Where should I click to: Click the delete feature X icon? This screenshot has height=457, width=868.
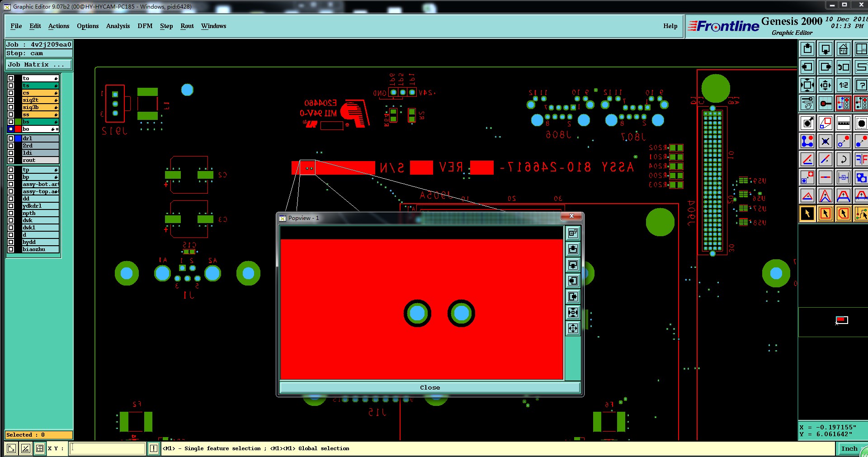coord(826,141)
